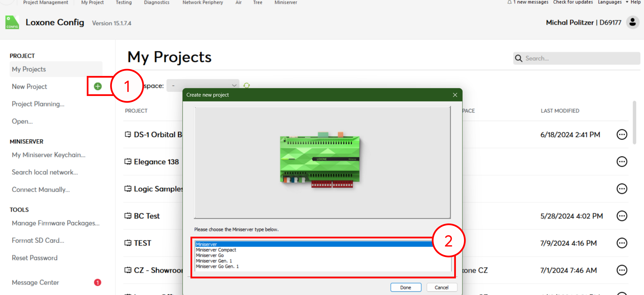Screen dimensions: 644x295
Task: Click Check for updates
Action: coord(573,2)
